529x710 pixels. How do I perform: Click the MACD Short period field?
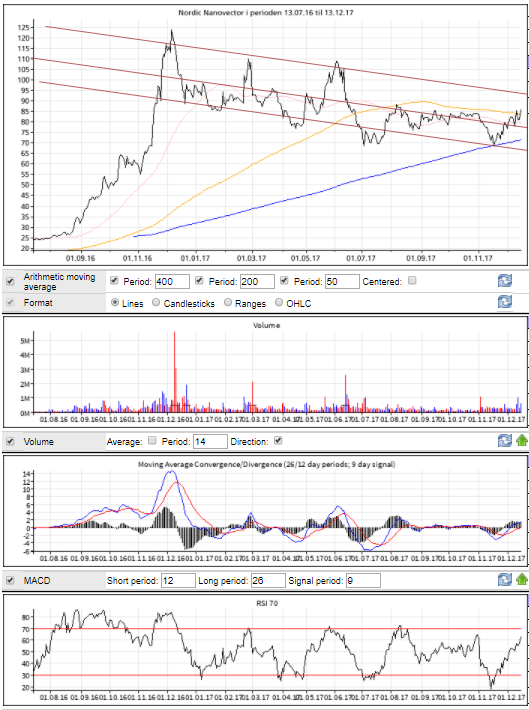[178, 580]
